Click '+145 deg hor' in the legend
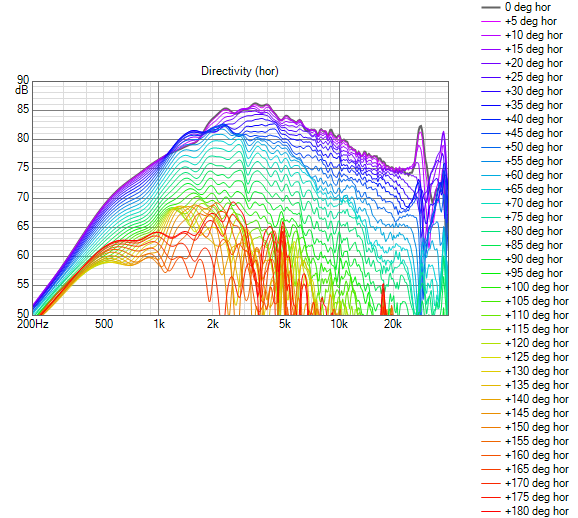This screenshot has height=518, width=578. click(536, 413)
